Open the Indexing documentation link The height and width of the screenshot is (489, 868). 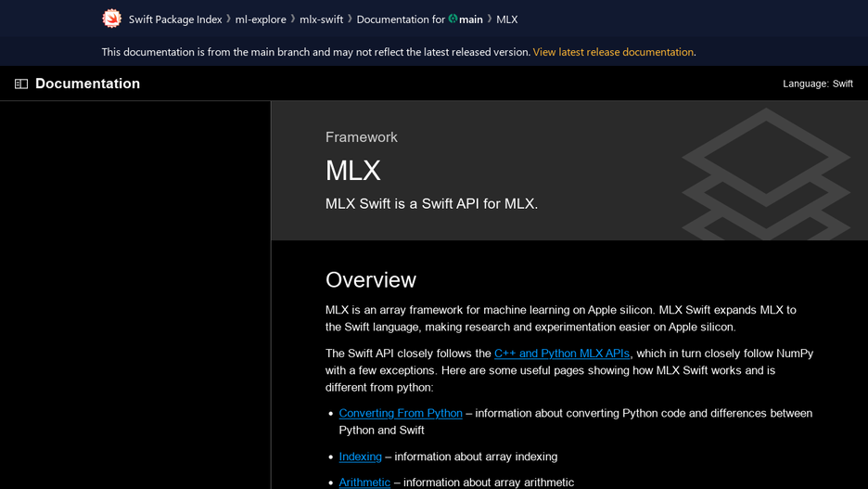coord(361,457)
